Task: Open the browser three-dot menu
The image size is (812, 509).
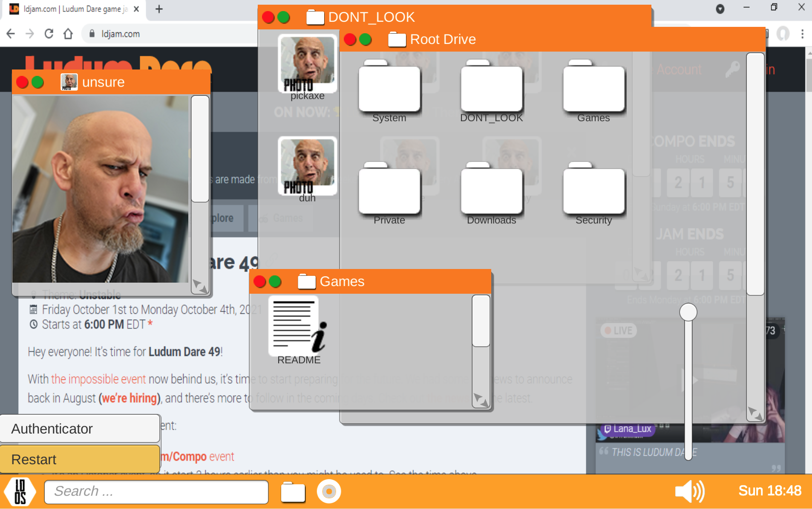Action: 802,34
